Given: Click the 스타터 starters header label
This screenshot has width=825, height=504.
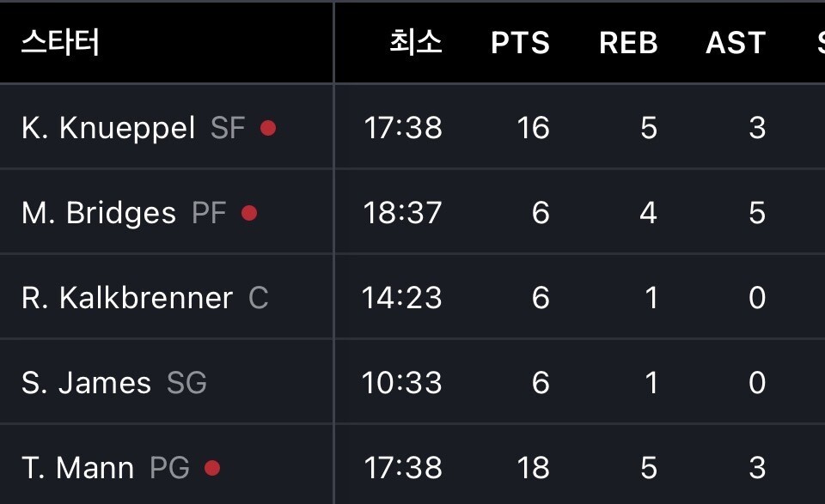Looking at the screenshot, I should pyautogui.click(x=60, y=41).
